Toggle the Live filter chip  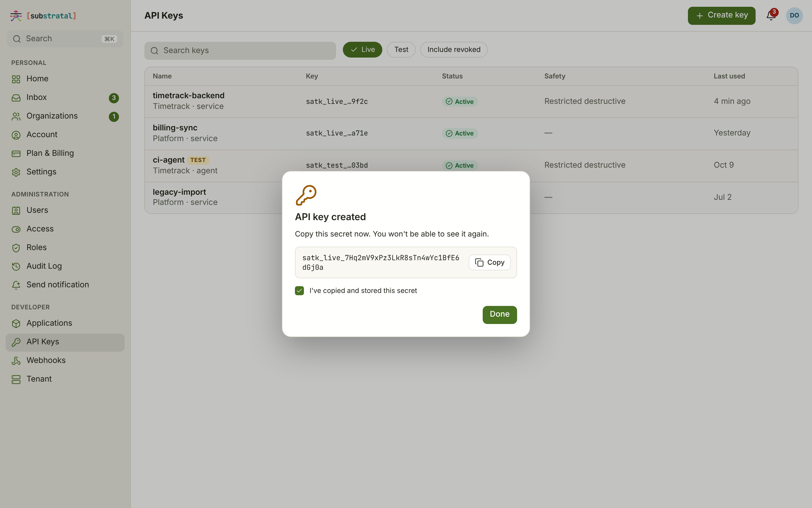point(362,50)
